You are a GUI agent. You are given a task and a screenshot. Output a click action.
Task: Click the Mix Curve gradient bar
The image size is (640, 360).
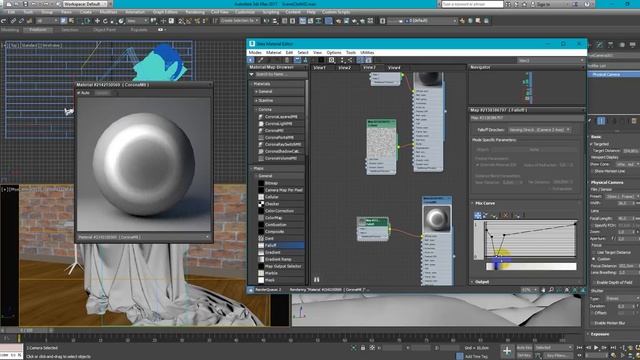pos(531,266)
